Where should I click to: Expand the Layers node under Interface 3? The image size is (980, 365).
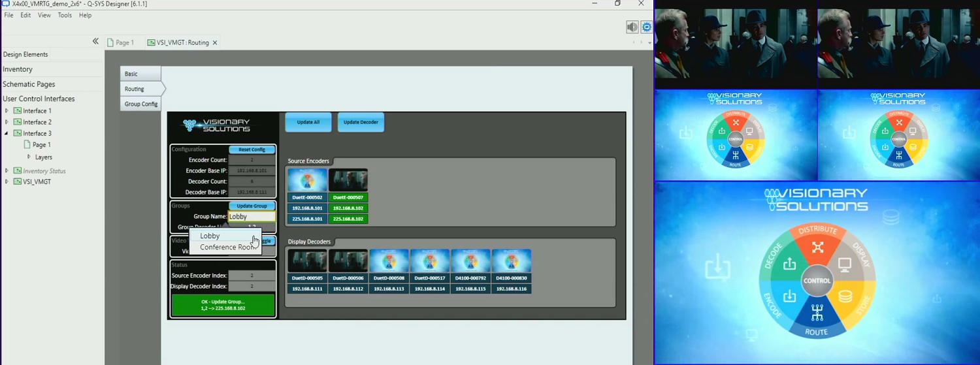pyautogui.click(x=29, y=157)
